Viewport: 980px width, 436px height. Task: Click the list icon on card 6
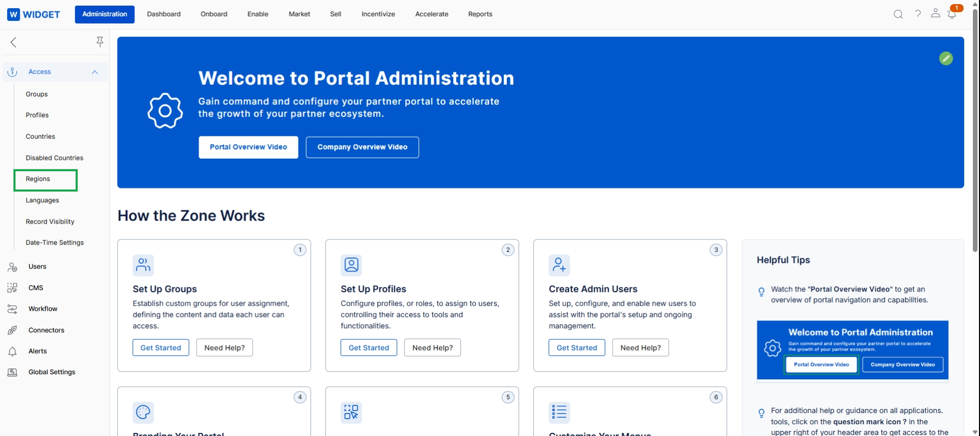(559, 413)
